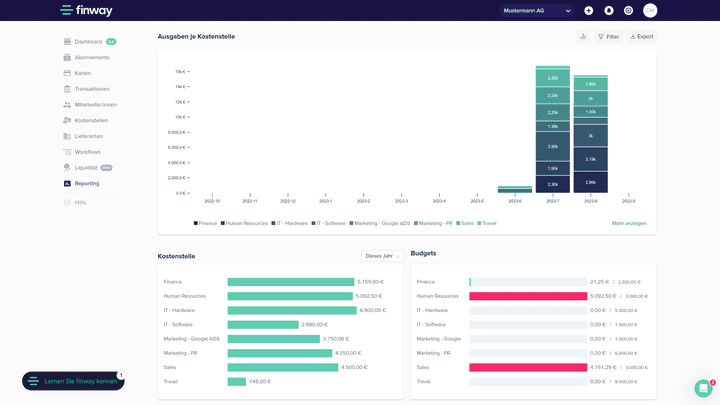Click the chart type icon button
The width and height of the screenshot is (720, 405).
coord(583,36)
